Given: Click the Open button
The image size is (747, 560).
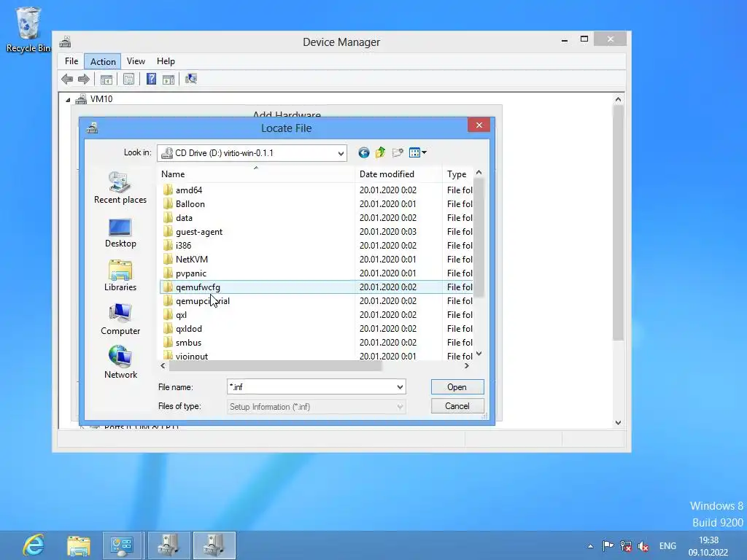Looking at the screenshot, I should (x=457, y=387).
